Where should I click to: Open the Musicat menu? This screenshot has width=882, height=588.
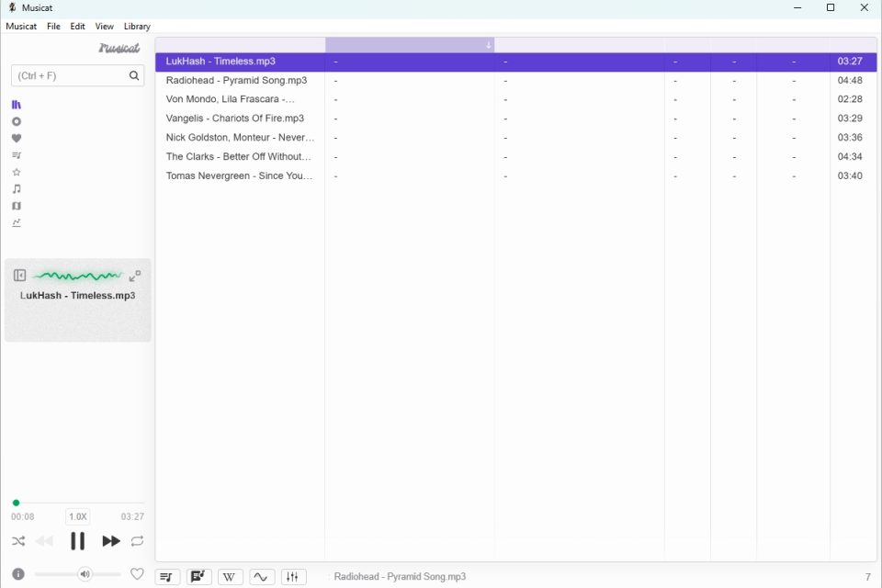point(21,27)
